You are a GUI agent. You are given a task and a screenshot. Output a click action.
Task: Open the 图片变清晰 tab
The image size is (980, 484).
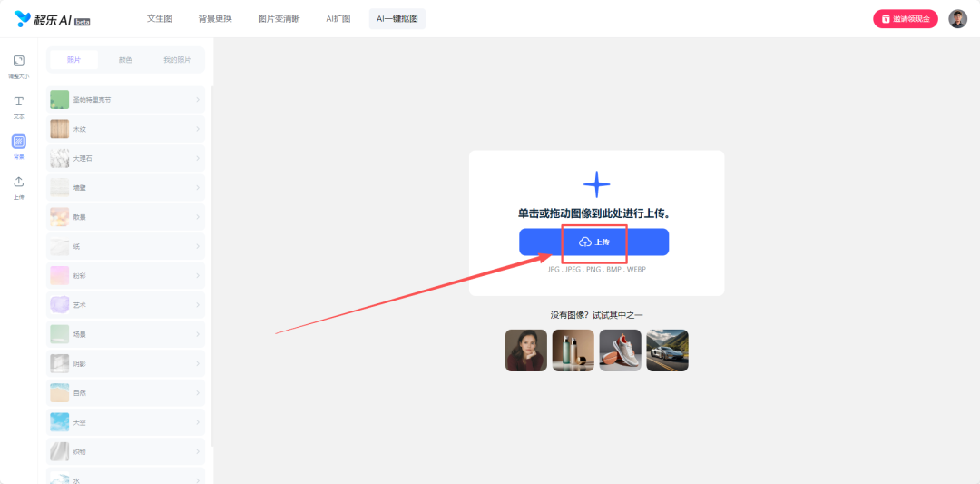(x=279, y=19)
